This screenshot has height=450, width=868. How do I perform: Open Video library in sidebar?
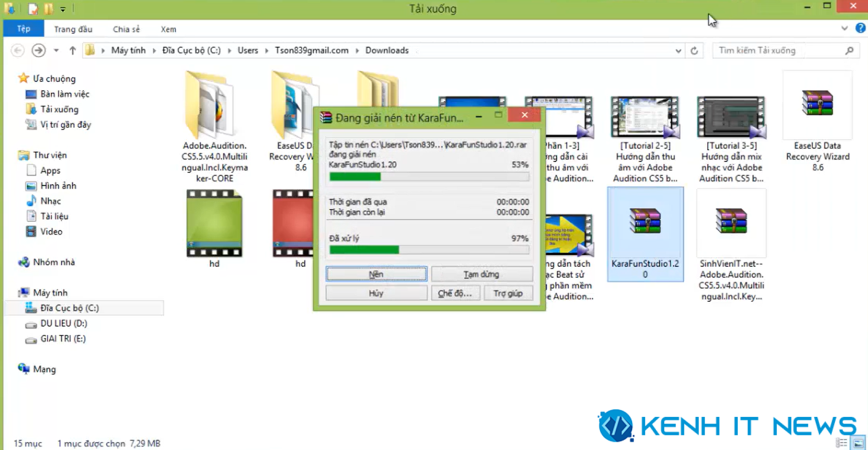(51, 231)
